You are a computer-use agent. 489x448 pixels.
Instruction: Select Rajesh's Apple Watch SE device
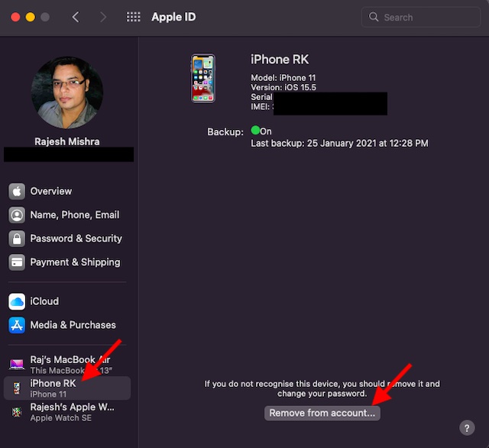67,412
